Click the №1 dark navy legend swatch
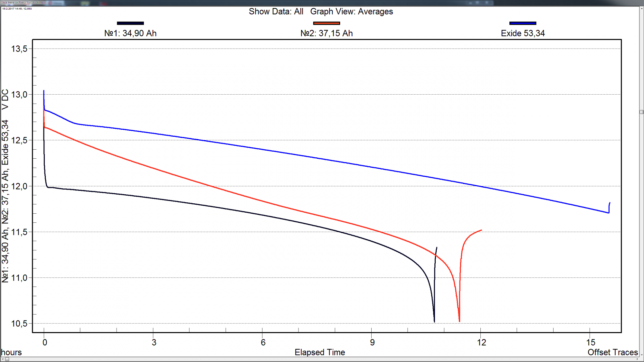644x362 pixels. click(130, 23)
